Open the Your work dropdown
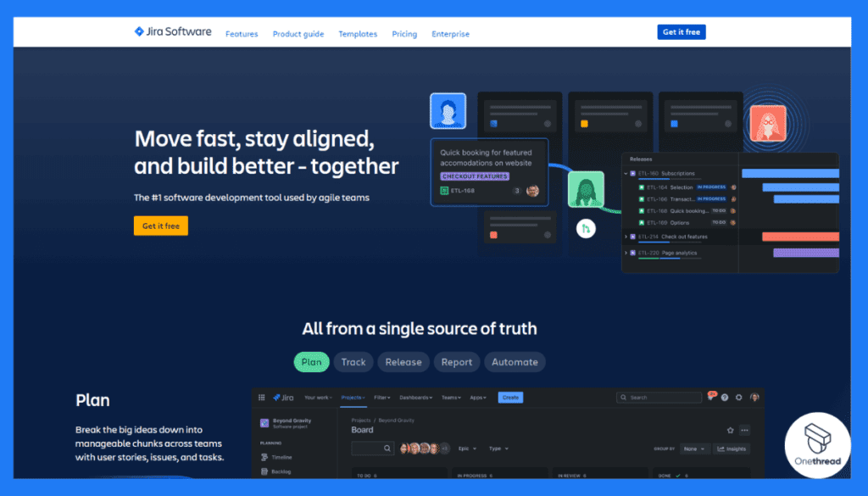This screenshot has width=868, height=496. pos(319,398)
